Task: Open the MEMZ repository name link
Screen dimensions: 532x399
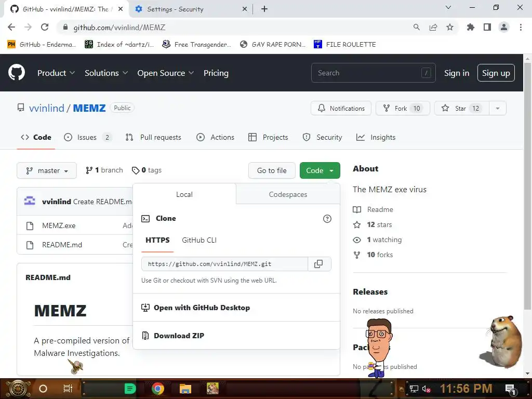Action: [89, 108]
